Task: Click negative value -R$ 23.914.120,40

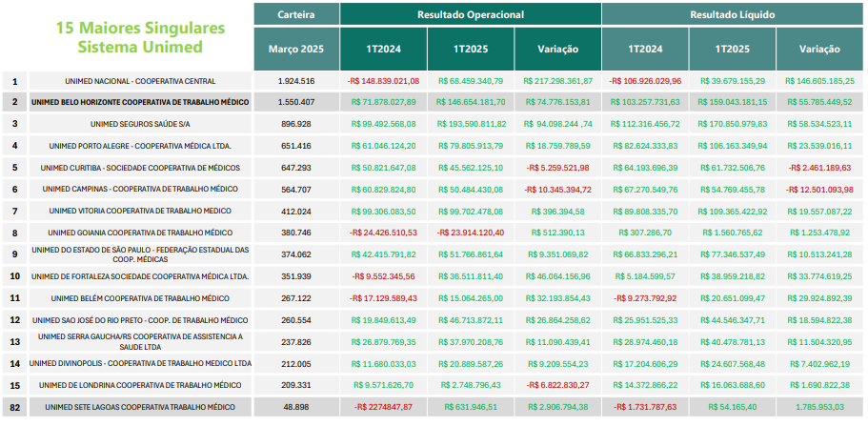Action: tap(471, 233)
